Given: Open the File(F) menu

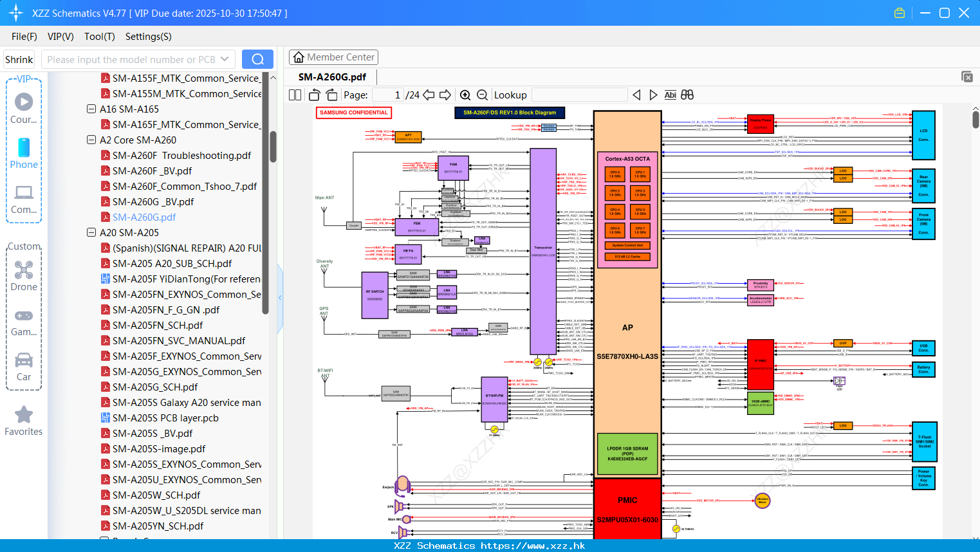Looking at the screenshot, I should tap(24, 37).
